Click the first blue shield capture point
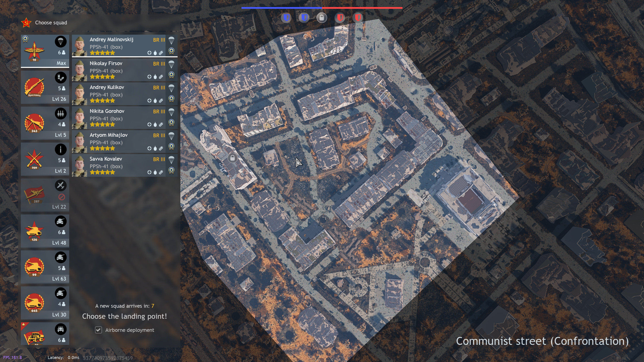Image resolution: width=644 pixels, height=362 pixels. tap(286, 18)
